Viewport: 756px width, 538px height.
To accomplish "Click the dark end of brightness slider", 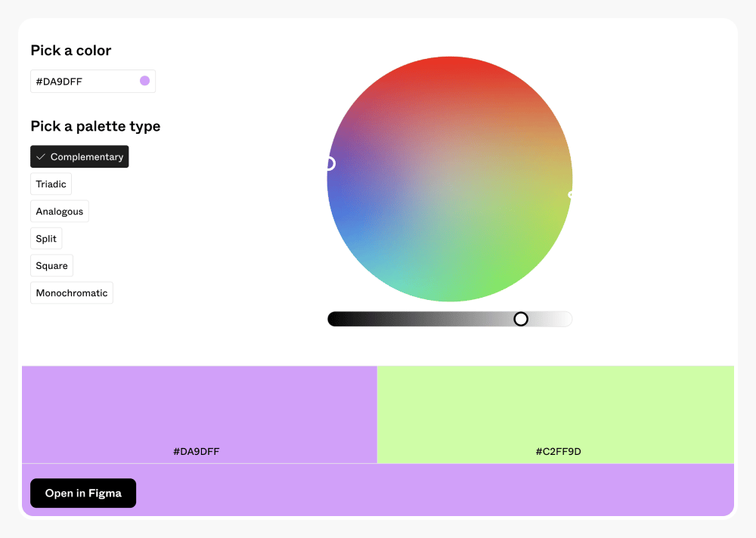I will pos(335,319).
